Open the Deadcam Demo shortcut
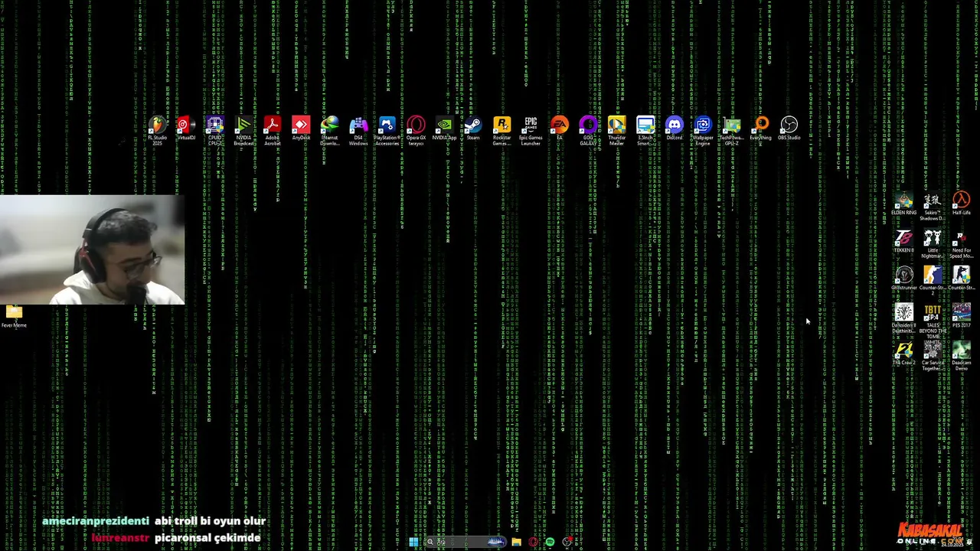 [x=962, y=357]
